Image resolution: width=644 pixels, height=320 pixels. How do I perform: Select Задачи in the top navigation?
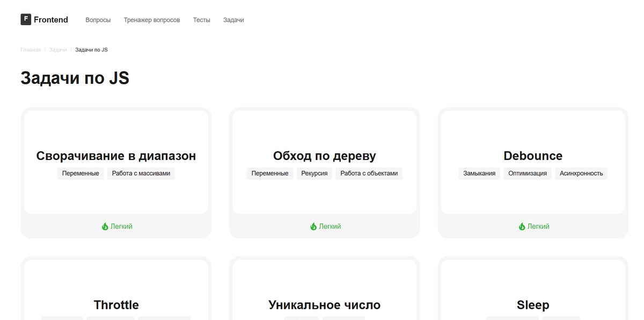point(233,20)
